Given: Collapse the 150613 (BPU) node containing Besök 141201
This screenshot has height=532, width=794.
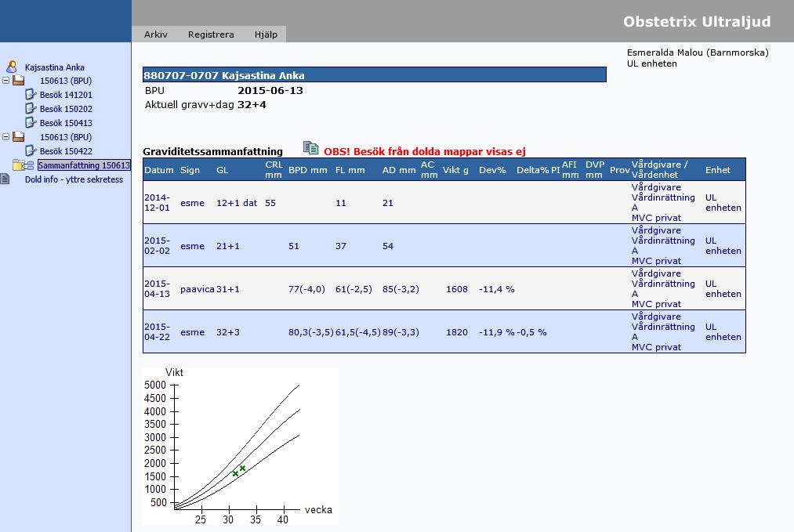Looking at the screenshot, I should 5,80.
